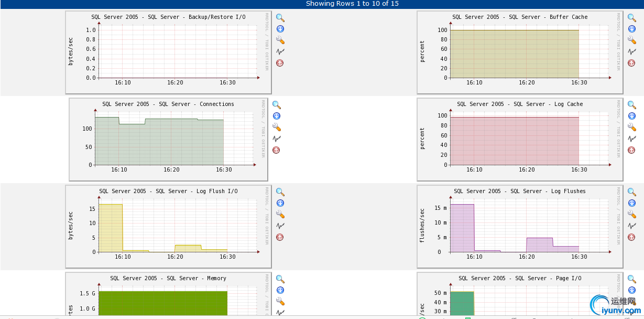
Task: View Log Cache graph in realtime
Action: pyautogui.click(x=632, y=139)
